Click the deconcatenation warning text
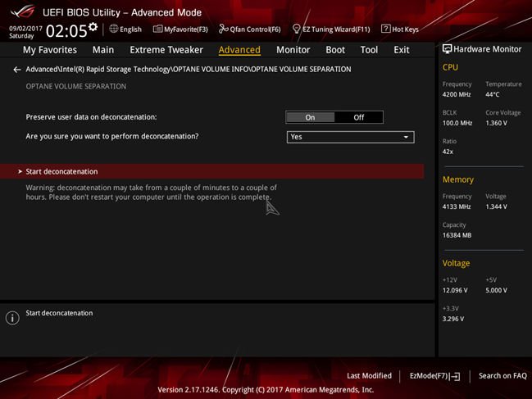The image size is (532, 399). tap(152, 193)
